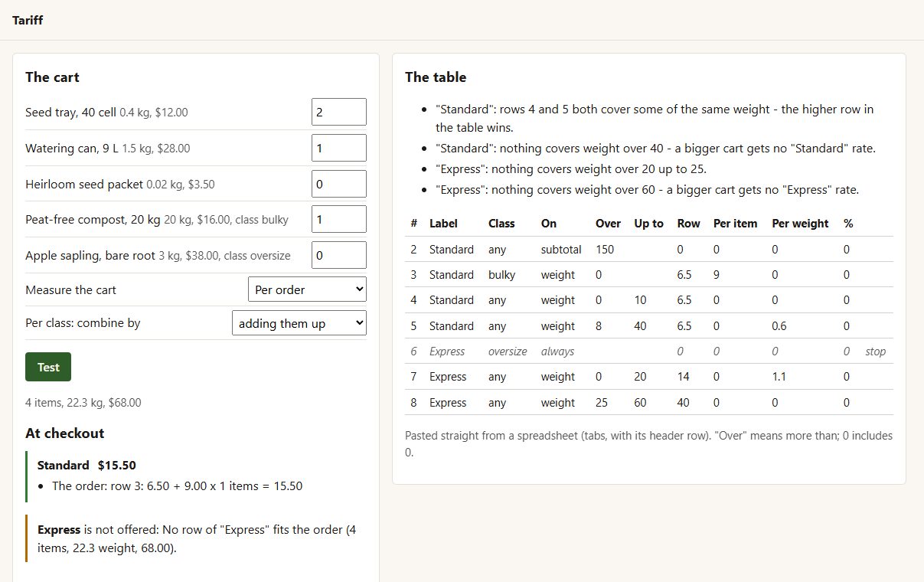Run the cart with the Test button

pos(48,367)
